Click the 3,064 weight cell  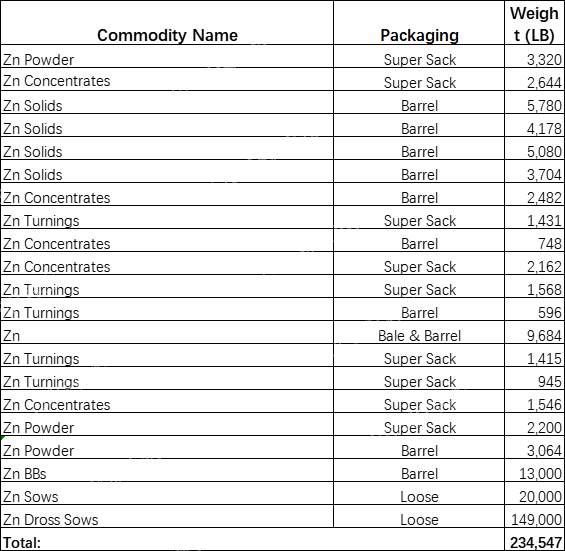534,447
